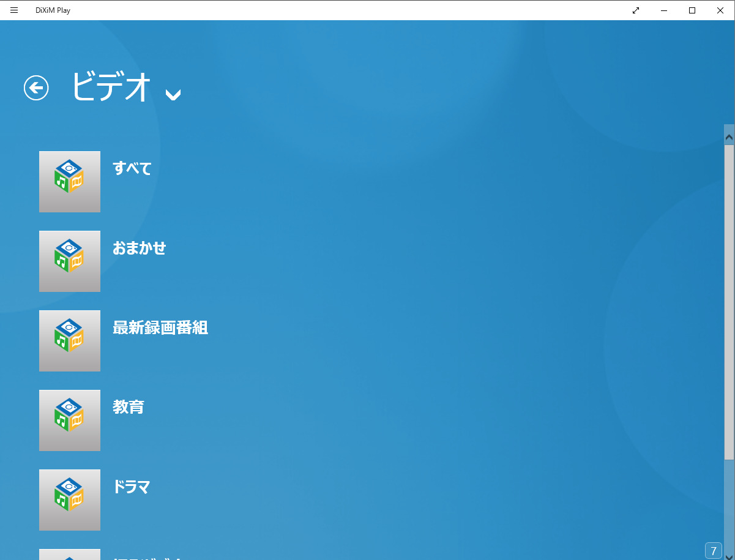Click the cube thumbnail beside すべて
735x560 pixels.
pyautogui.click(x=70, y=182)
